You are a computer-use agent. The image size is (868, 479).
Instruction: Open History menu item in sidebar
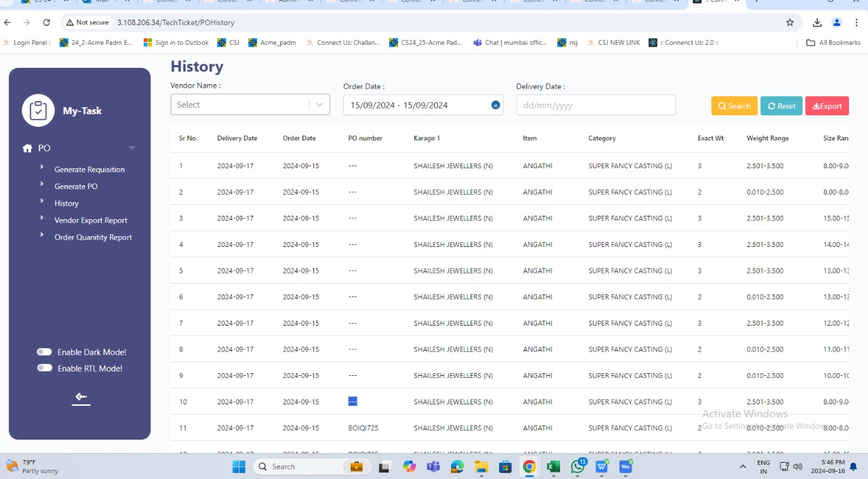point(66,204)
